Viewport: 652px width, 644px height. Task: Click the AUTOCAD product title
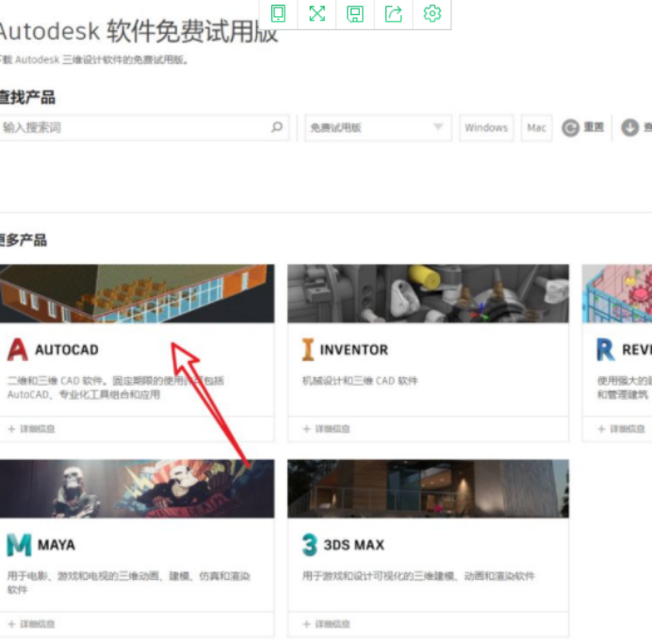point(67,350)
